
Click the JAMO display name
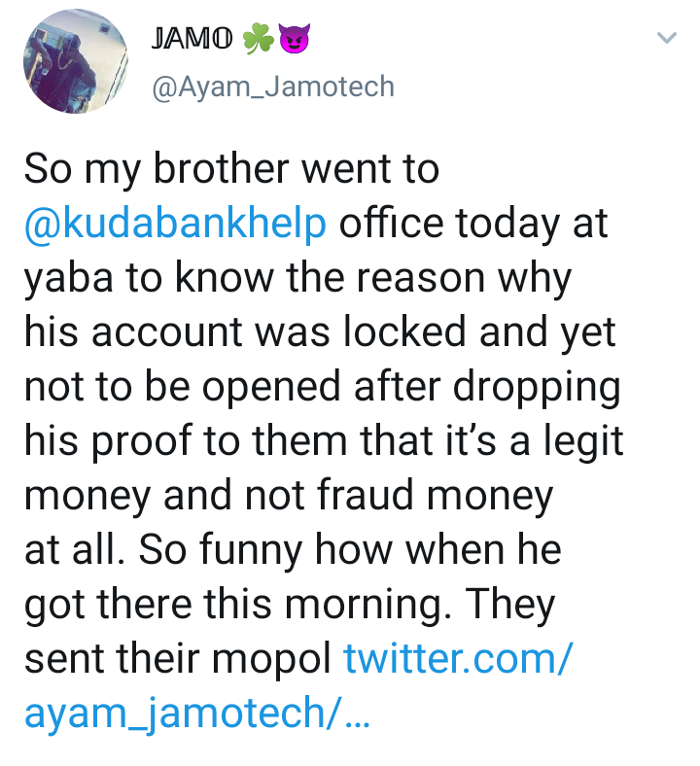(193, 40)
